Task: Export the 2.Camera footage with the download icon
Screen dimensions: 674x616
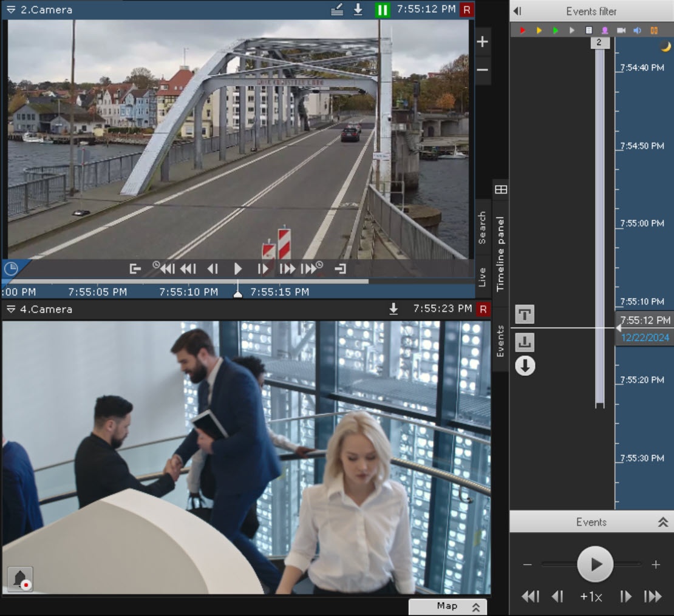Action: click(358, 10)
